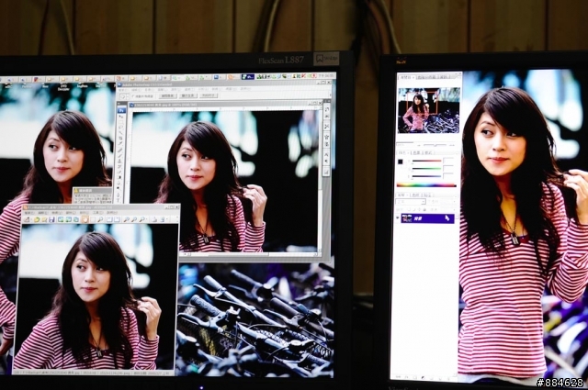588x390 pixels.
Task: Click the highlighted hand tool in ACDSee toolbar
Action: tap(85, 219)
